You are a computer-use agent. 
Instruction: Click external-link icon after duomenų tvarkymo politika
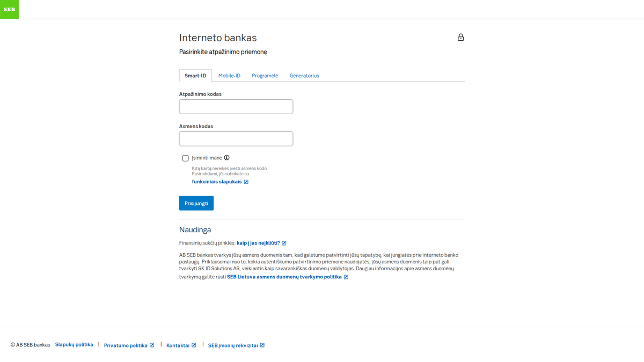point(346,277)
